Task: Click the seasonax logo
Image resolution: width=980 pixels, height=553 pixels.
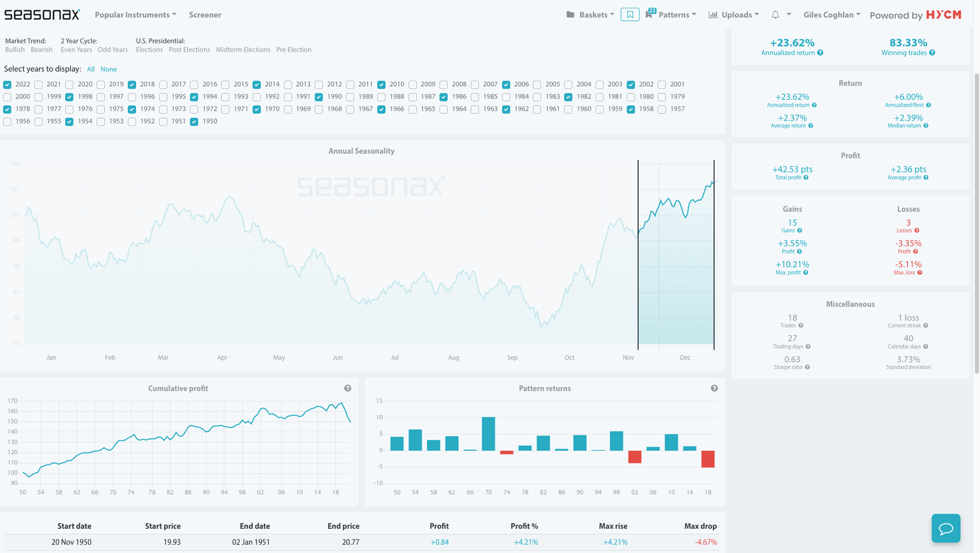Action: pos(42,14)
